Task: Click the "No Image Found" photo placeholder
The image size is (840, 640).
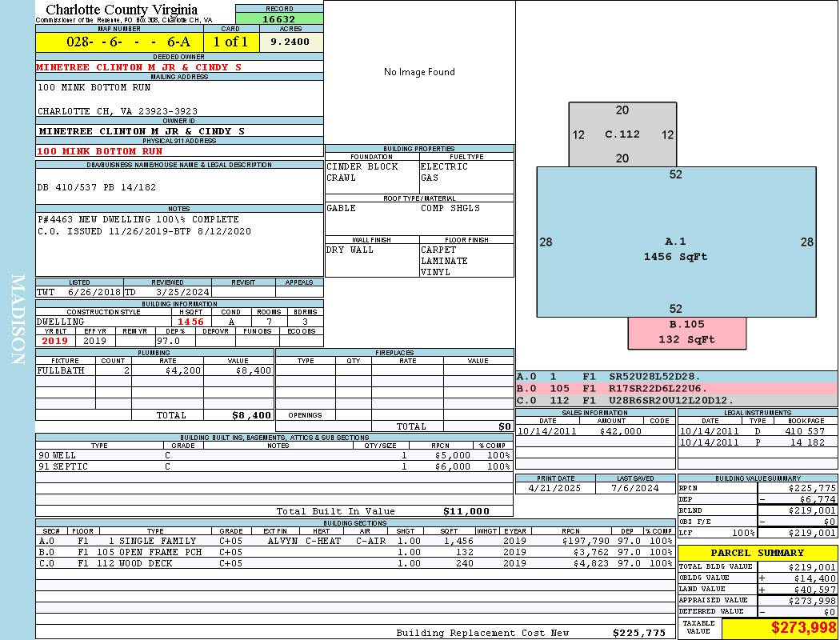Action: point(419,72)
